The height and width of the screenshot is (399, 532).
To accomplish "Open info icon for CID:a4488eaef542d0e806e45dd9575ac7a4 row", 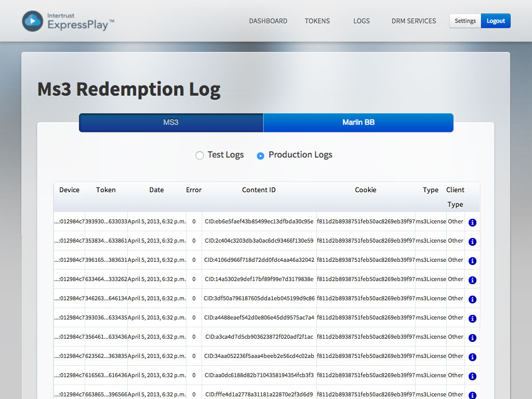I will [x=472, y=318].
